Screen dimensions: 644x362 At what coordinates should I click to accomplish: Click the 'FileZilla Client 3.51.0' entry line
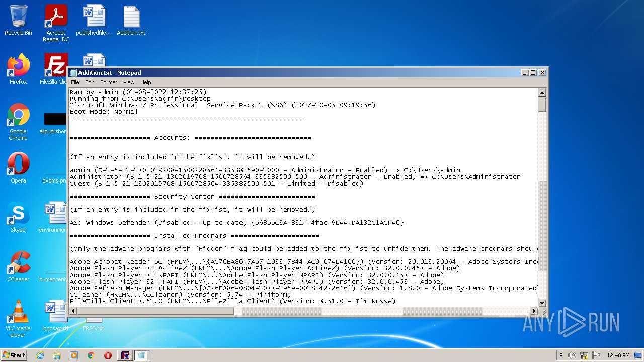(x=232, y=301)
